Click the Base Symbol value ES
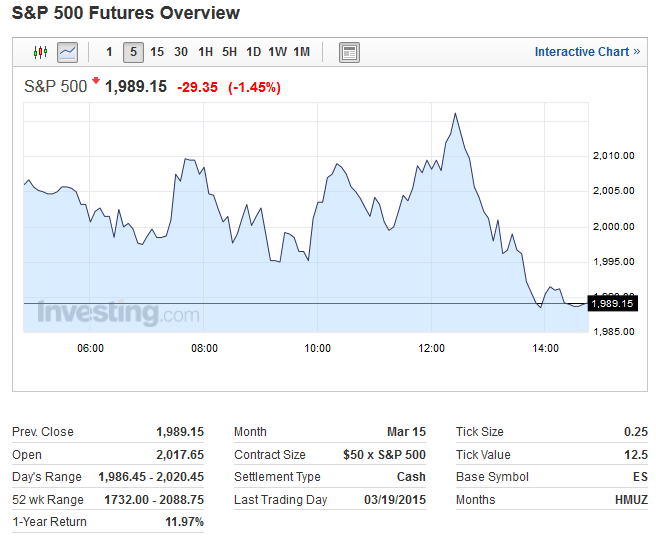Screen dimensions: 656x542 click(640, 477)
